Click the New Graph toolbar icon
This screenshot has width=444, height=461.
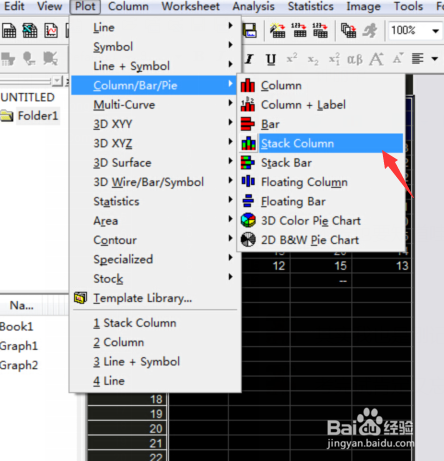click(x=51, y=31)
